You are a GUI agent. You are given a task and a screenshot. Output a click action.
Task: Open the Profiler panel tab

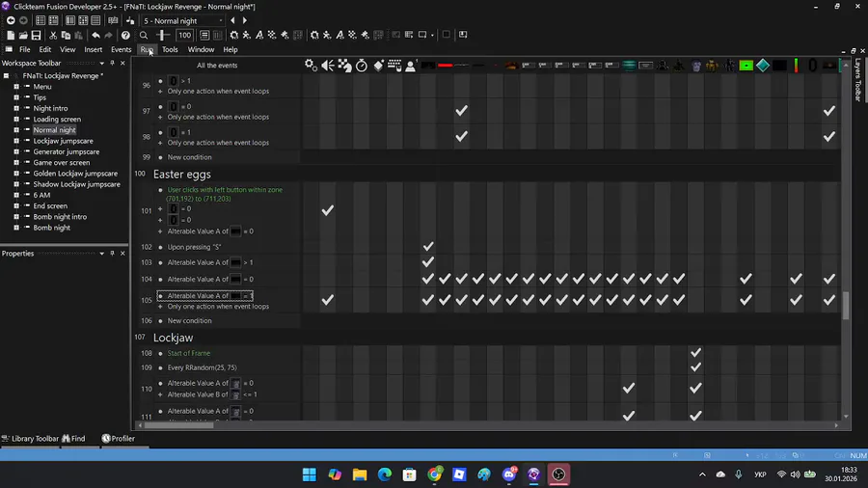click(x=119, y=439)
